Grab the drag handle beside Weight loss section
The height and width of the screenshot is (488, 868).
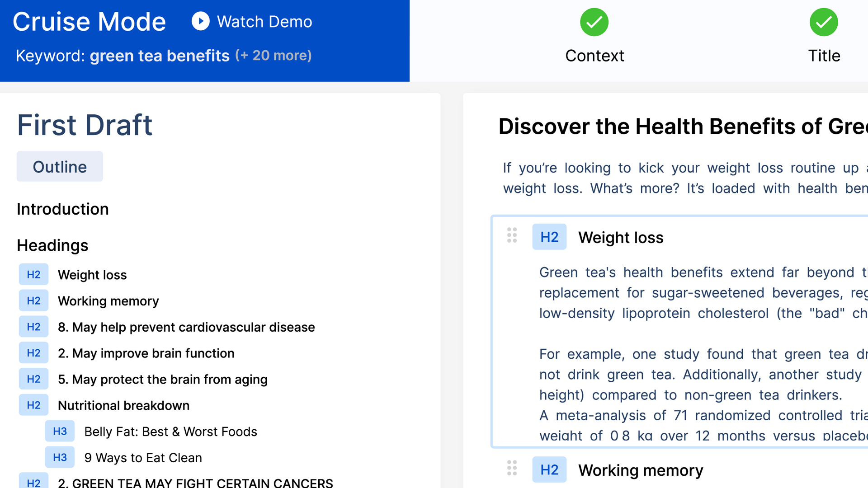click(x=512, y=235)
